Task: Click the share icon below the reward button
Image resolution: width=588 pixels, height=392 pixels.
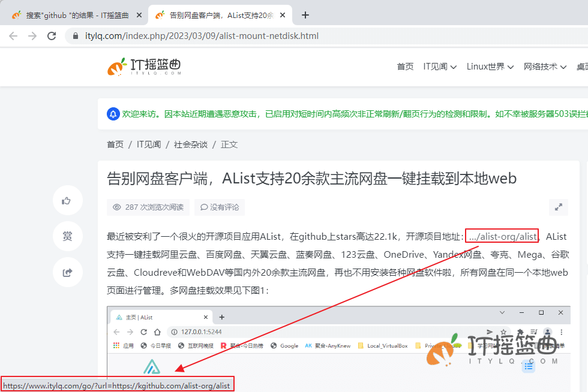Action: (x=67, y=272)
